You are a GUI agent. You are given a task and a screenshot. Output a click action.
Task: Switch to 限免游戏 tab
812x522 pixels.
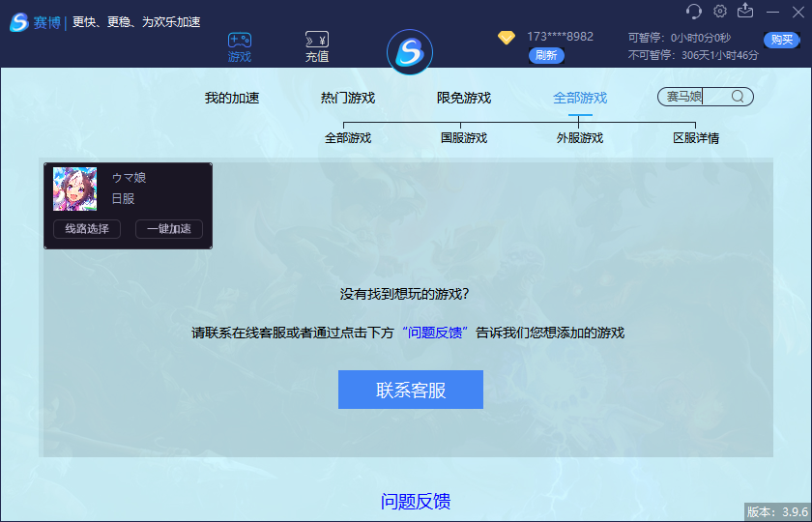[463, 98]
